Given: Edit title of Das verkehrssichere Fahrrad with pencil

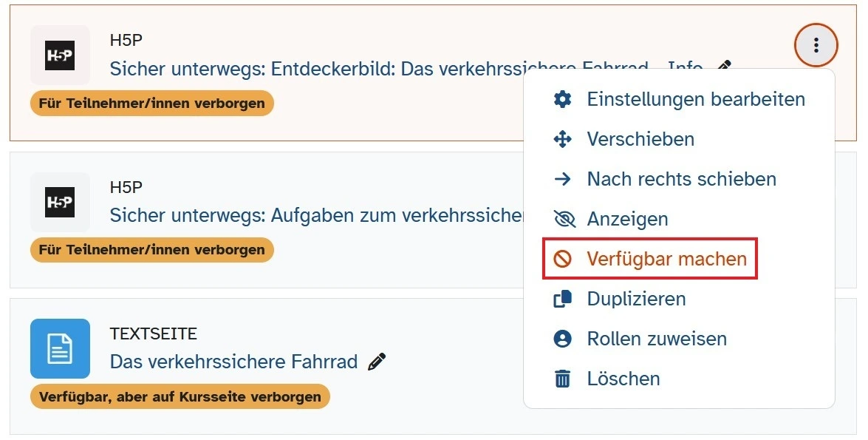Looking at the screenshot, I should click(x=377, y=362).
